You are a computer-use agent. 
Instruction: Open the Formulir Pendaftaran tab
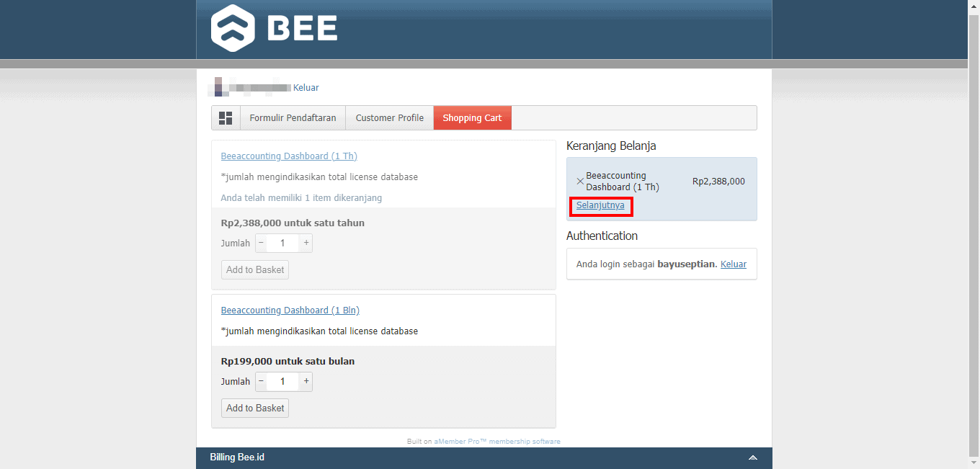[x=293, y=118]
